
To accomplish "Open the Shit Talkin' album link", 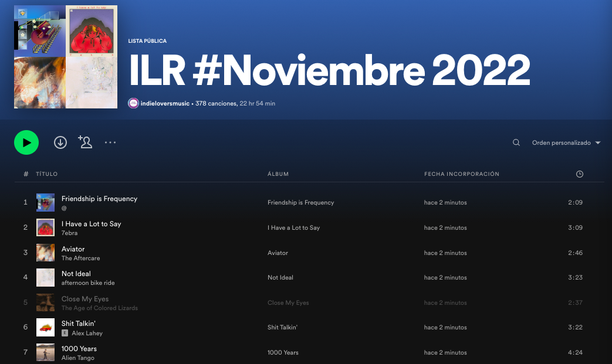I will coord(282,328).
